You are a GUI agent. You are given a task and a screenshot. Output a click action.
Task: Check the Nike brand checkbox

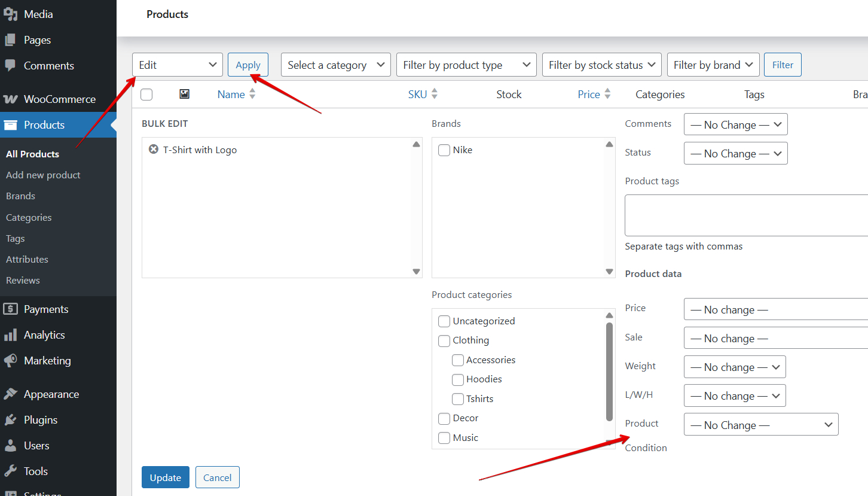point(444,150)
